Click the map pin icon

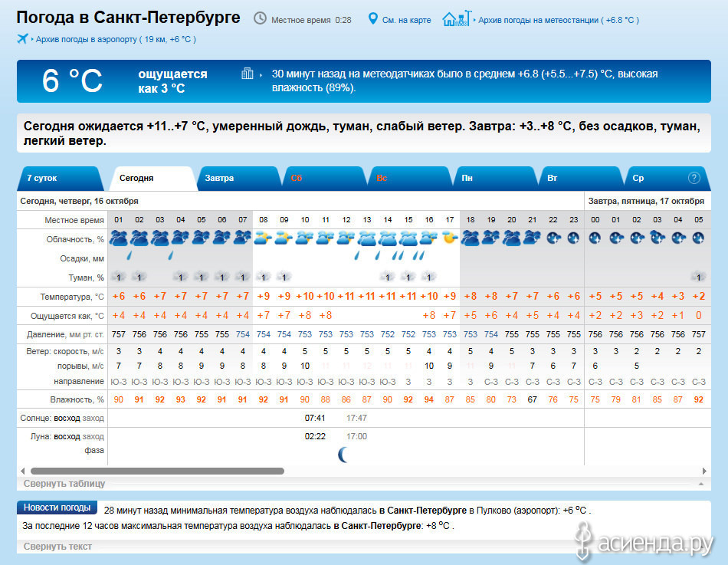click(373, 18)
